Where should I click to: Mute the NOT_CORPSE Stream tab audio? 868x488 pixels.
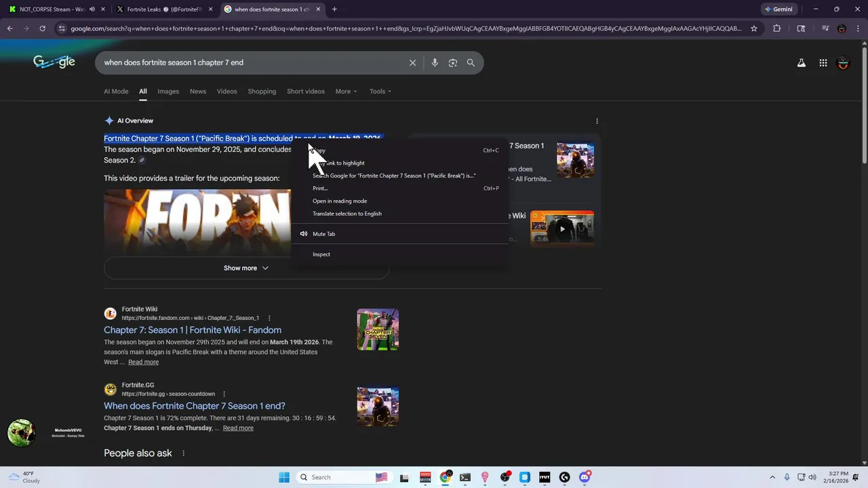92,9
